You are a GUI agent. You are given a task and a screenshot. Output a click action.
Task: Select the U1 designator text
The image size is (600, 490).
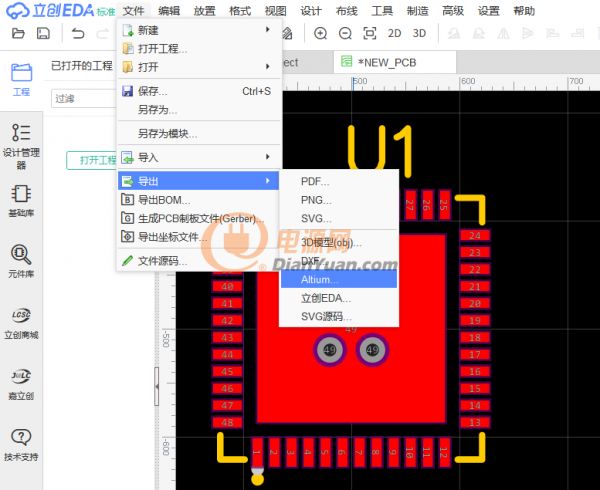380,149
